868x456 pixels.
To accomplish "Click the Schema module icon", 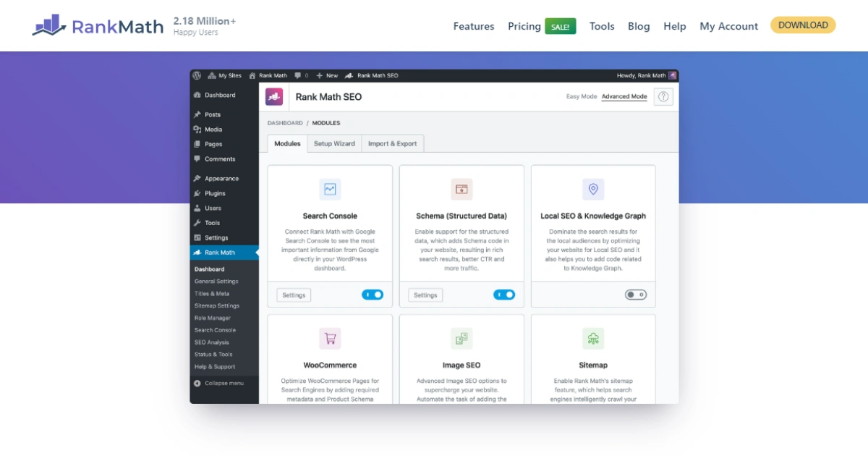I will point(461,190).
